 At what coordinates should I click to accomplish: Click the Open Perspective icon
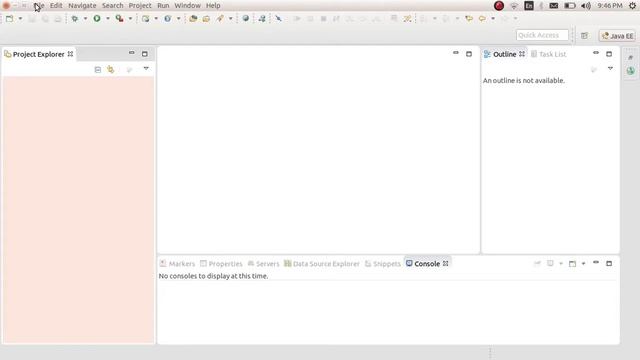584,36
